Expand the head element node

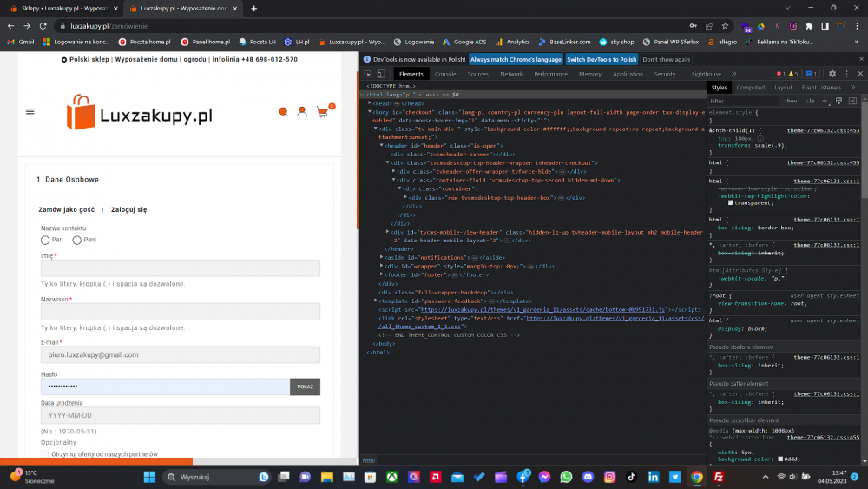click(370, 103)
